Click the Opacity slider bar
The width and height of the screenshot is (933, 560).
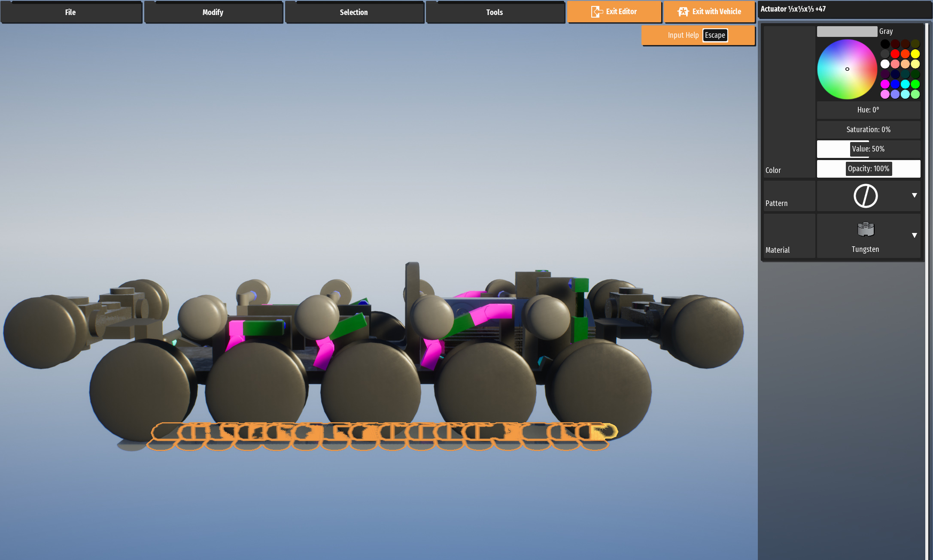[868, 169]
